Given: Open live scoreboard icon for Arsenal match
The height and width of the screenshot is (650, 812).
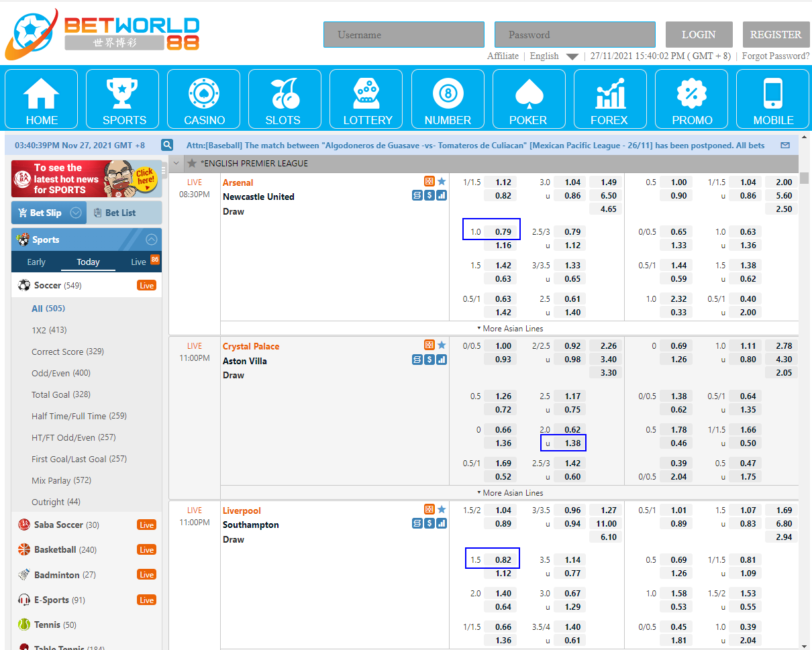Looking at the screenshot, I should pyautogui.click(x=429, y=182).
